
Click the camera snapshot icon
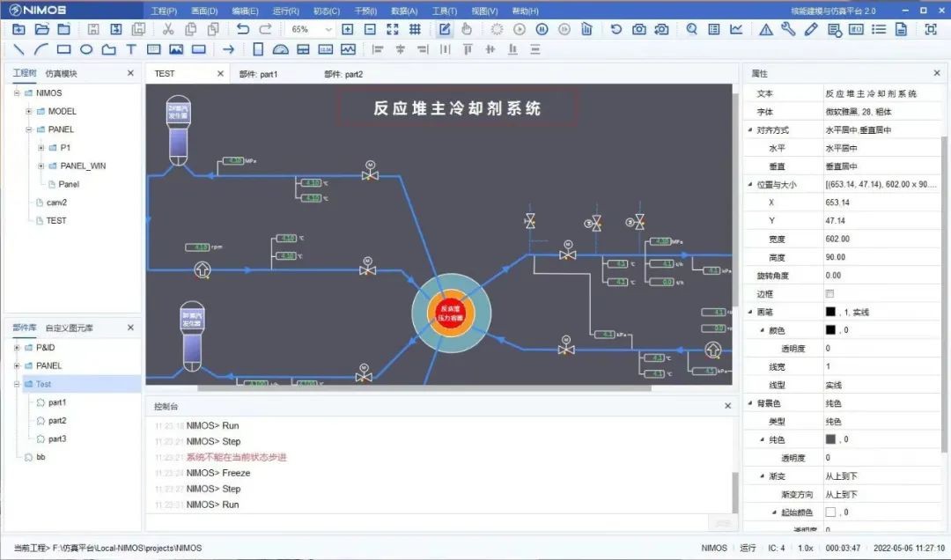click(x=638, y=29)
